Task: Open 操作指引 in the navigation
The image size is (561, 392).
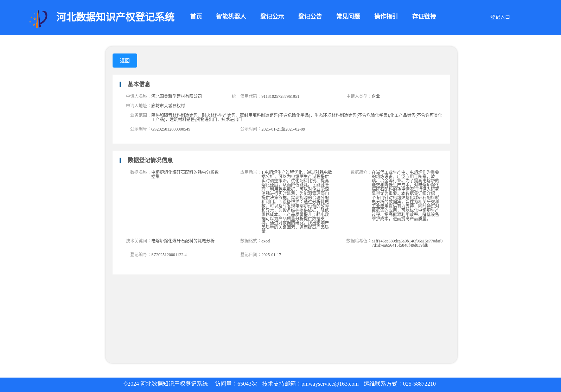Action: coord(386,17)
